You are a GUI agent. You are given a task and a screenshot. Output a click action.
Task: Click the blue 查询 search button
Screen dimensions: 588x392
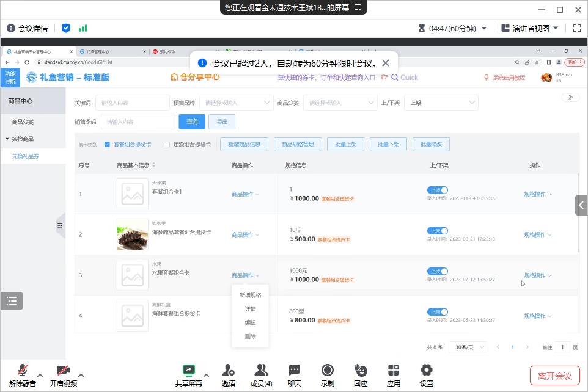(192, 122)
